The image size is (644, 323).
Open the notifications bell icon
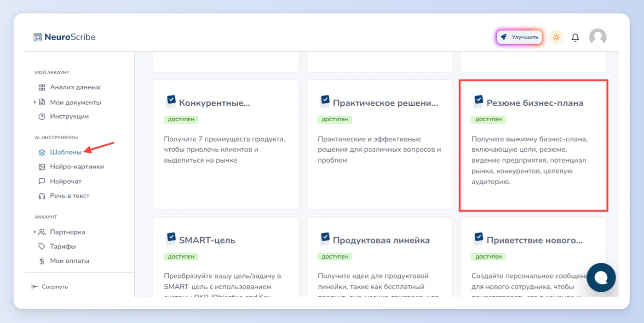click(575, 37)
